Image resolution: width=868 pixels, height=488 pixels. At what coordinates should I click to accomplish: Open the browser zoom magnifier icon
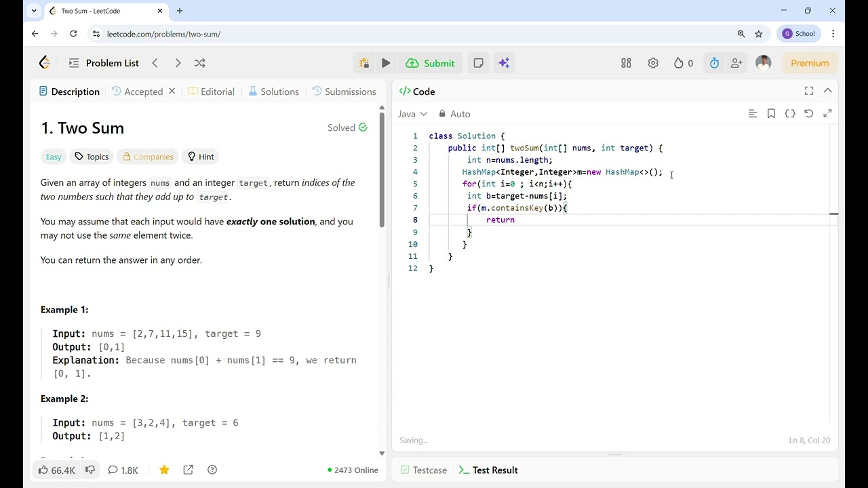click(x=741, y=34)
